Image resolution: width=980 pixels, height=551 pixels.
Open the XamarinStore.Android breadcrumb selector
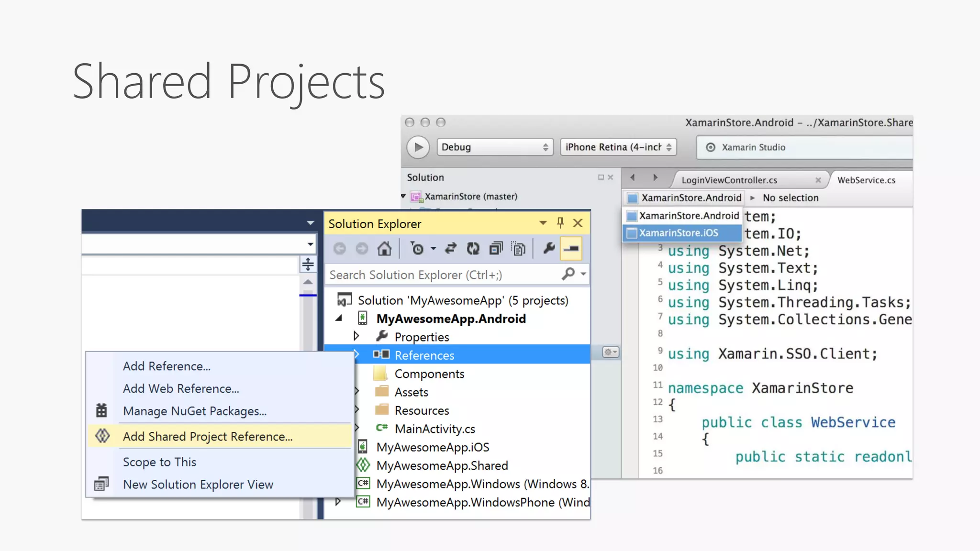point(684,198)
